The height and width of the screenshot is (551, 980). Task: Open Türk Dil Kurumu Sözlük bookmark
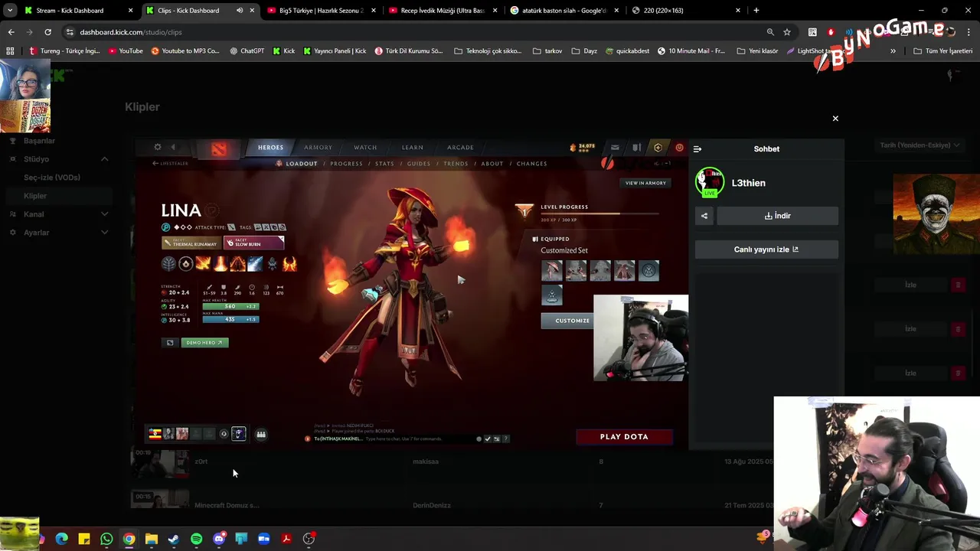(408, 51)
